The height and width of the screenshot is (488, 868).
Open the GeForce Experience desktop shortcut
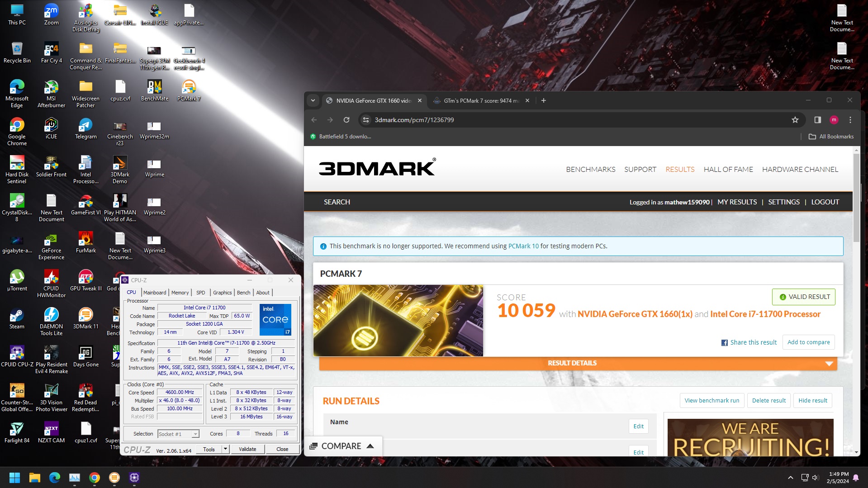[x=51, y=246]
